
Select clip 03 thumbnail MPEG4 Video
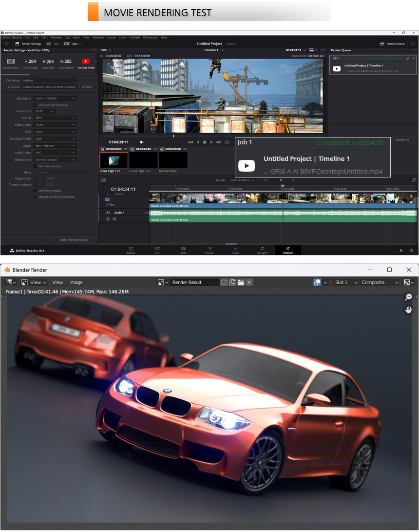(173, 160)
